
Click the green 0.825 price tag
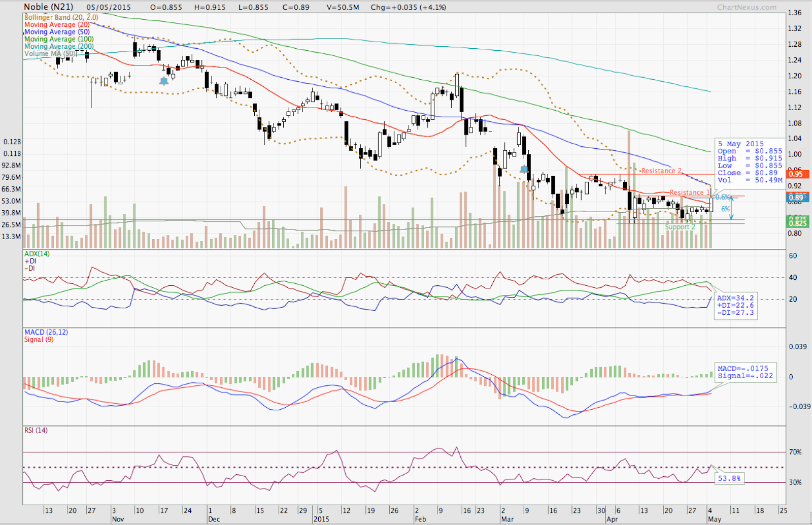coord(798,223)
